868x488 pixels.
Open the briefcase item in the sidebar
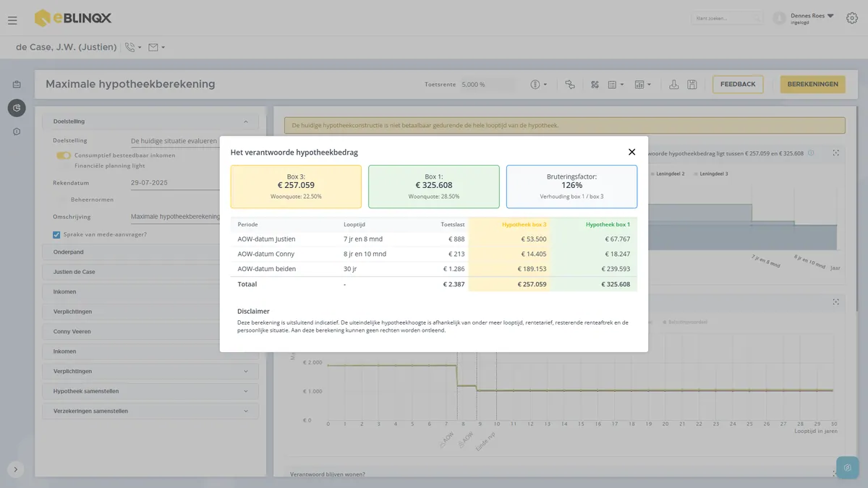point(17,85)
